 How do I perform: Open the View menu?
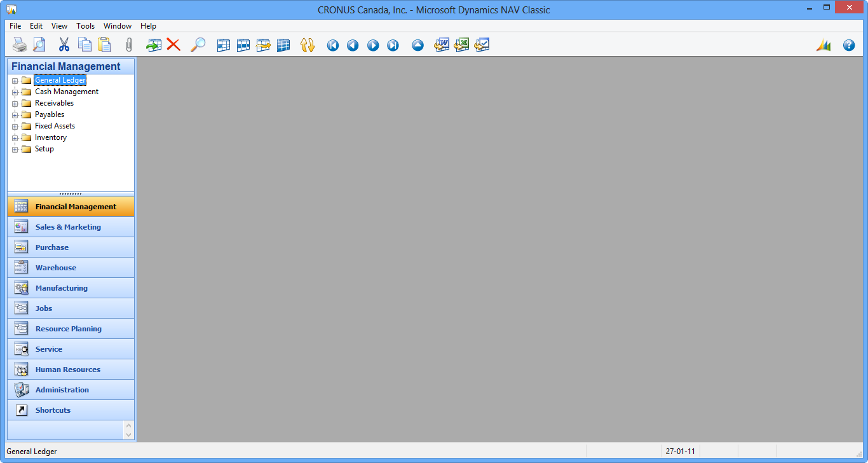[59, 26]
